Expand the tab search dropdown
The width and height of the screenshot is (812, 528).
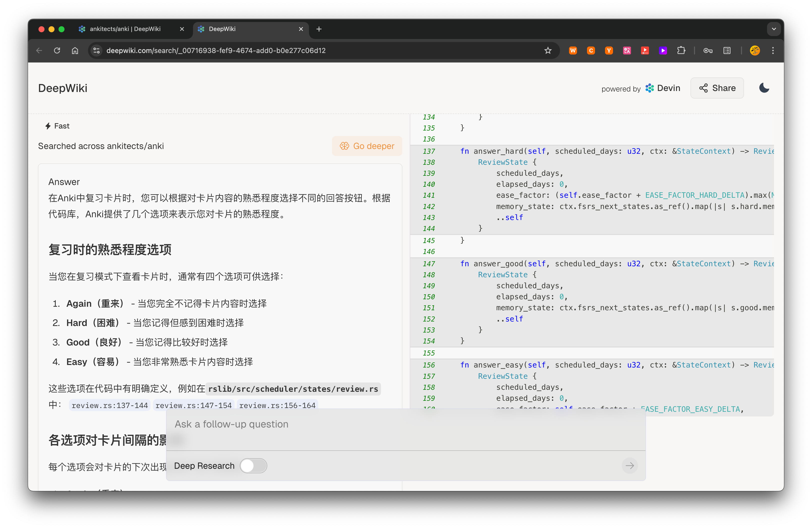tap(774, 29)
